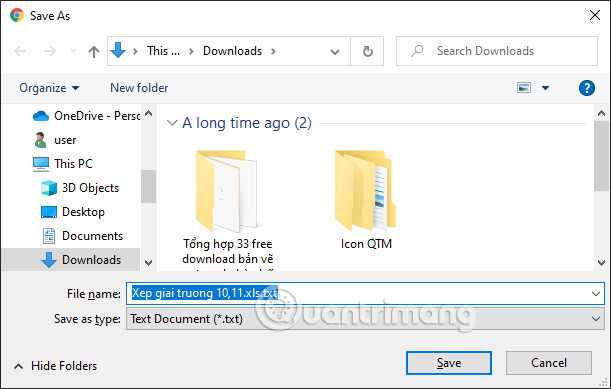Go up one folder level

coord(94,51)
